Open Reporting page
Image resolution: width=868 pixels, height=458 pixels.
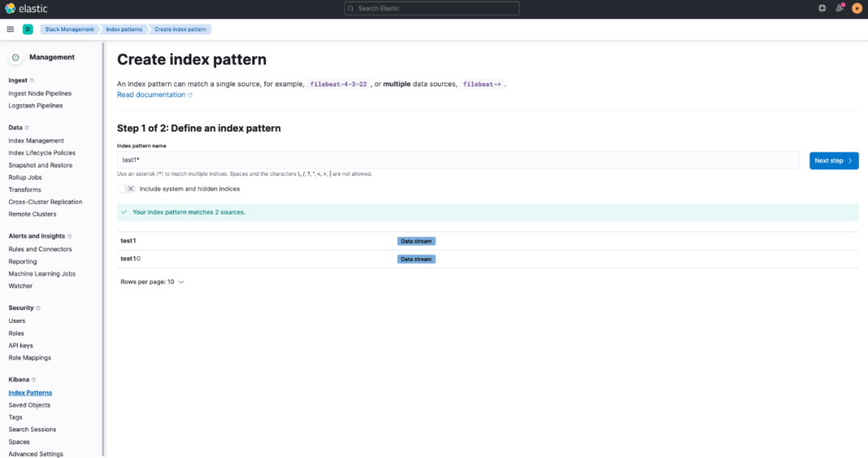23,262
